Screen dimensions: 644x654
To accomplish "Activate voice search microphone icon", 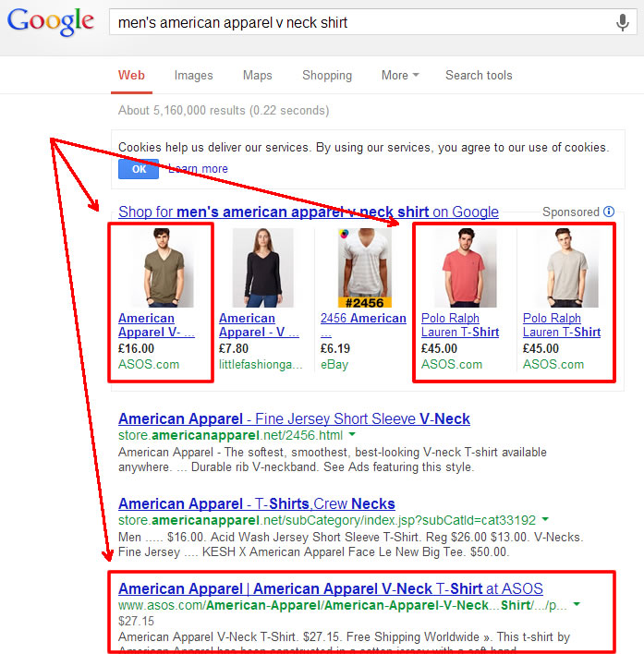I will 623,22.
